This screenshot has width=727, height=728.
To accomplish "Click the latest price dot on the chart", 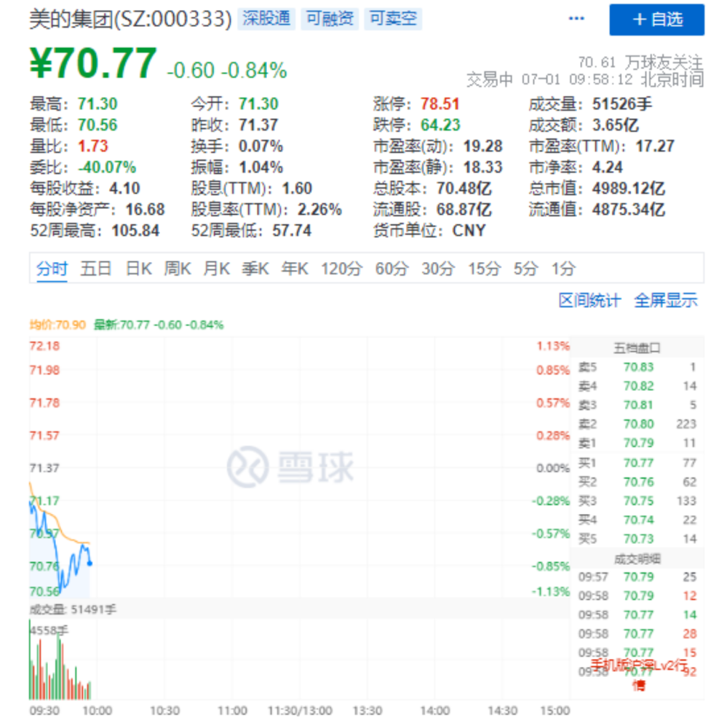I will [x=90, y=563].
